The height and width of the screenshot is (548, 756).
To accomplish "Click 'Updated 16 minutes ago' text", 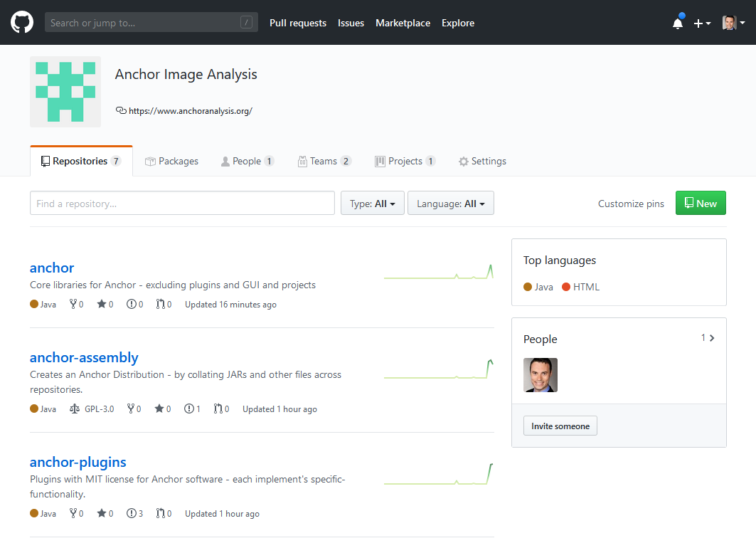I will click(230, 305).
